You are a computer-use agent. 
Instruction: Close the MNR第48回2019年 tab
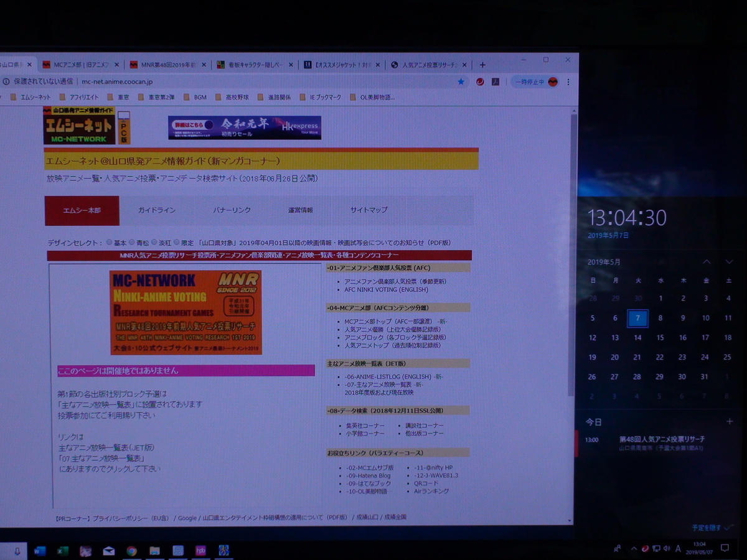(204, 65)
